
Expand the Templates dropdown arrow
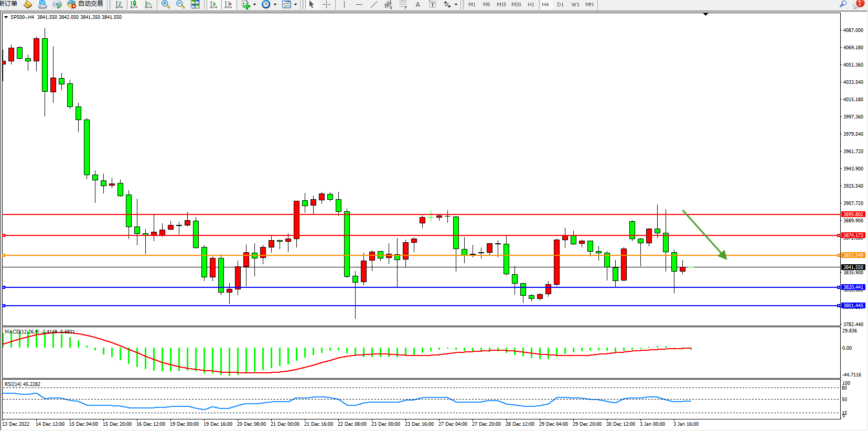coord(295,5)
